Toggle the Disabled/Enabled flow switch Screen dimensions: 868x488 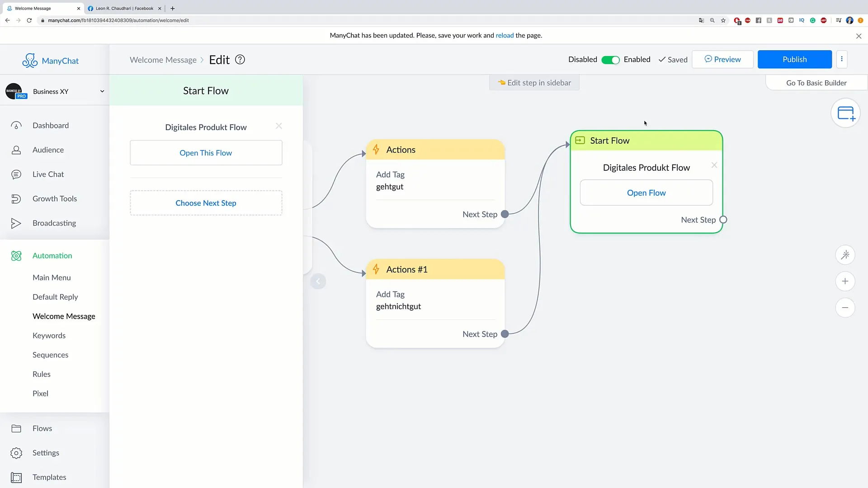click(x=610, y=59)
